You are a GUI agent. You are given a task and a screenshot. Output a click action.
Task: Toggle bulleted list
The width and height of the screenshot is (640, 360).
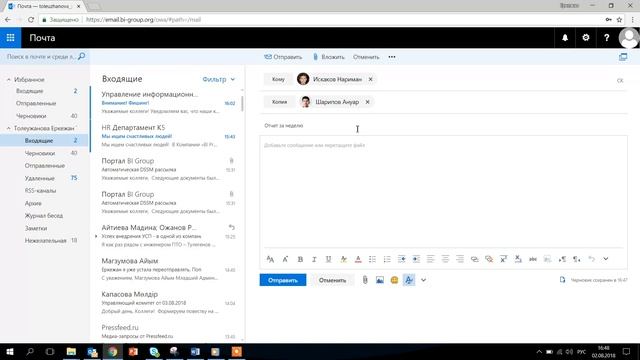coord(372,259)
